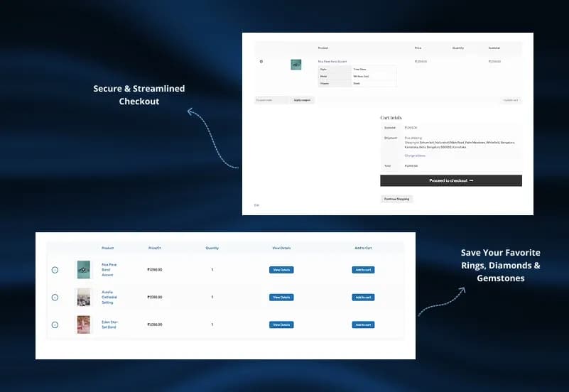This screenshot has width=569, height=392.
Task: Add Eden Star-Set Band to cart
Action: point(363,325)
